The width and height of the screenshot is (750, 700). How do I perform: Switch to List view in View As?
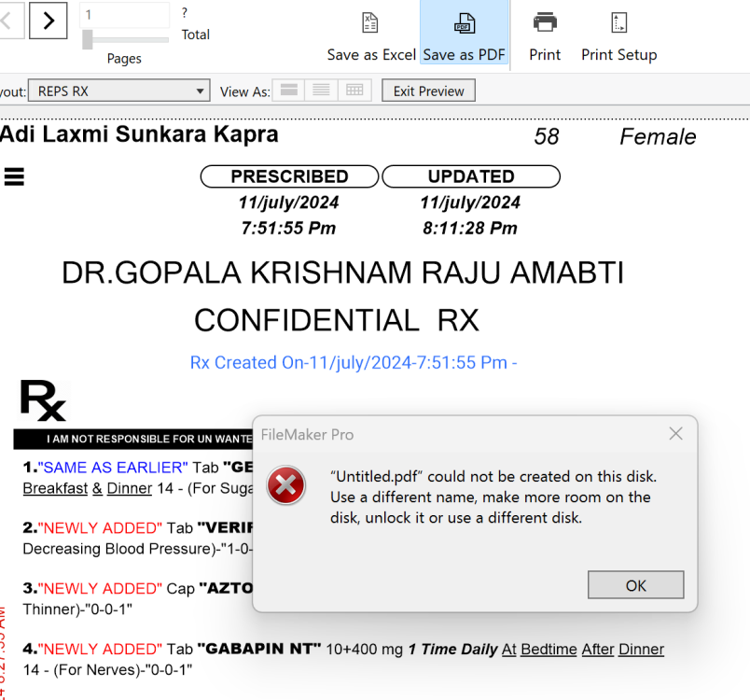click(322, 91)
